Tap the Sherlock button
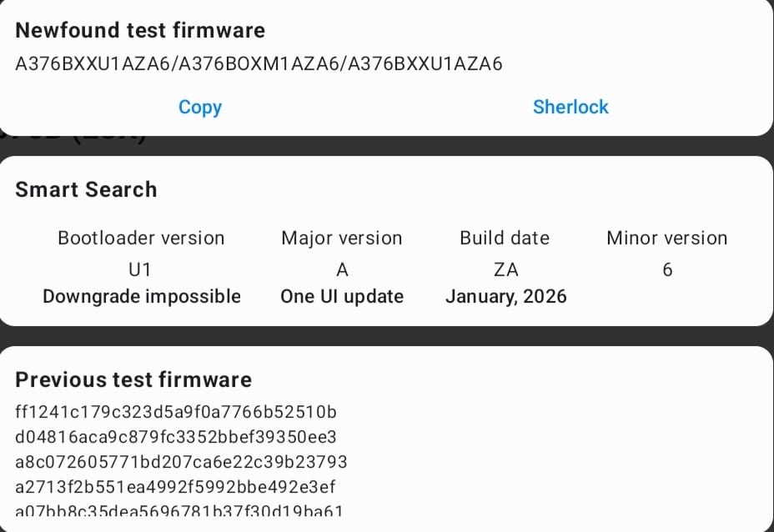 pos(570,107)
